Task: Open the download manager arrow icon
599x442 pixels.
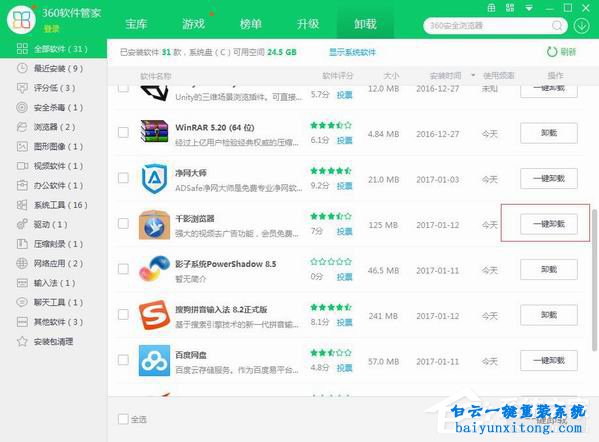Action: [x=581, y=26]
